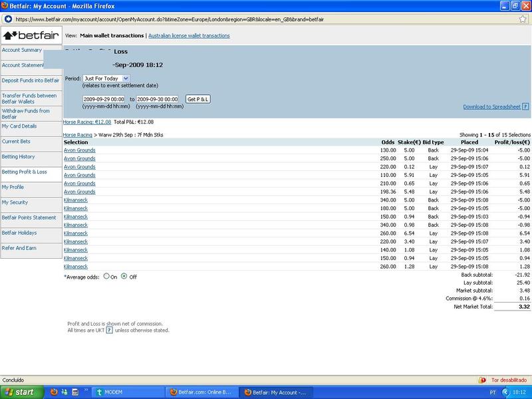Click Avon Grounds link with odds 198.36
Viewport: 532px width, 399px height.
pyautogui.click(x=80, y=192)
